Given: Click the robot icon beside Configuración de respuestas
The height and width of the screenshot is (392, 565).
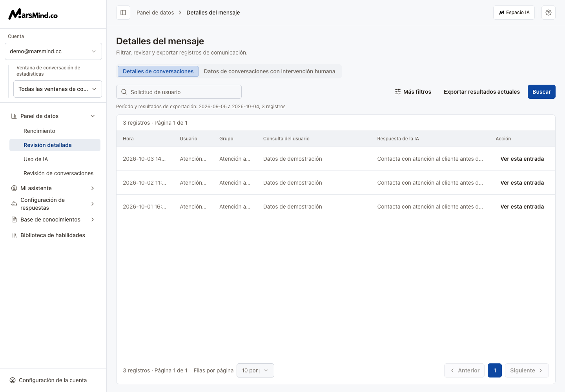Looking at the screenshot, I should click(14, 204).
